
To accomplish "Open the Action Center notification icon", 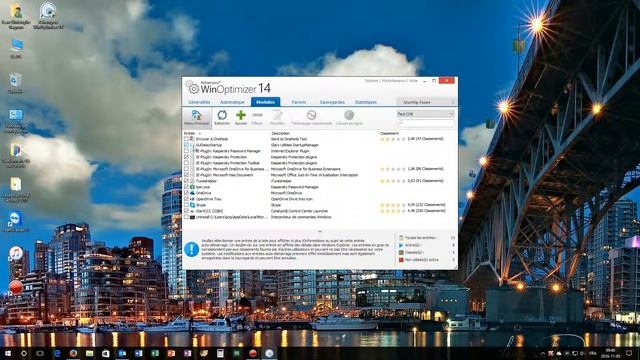I will coord(629,353).
